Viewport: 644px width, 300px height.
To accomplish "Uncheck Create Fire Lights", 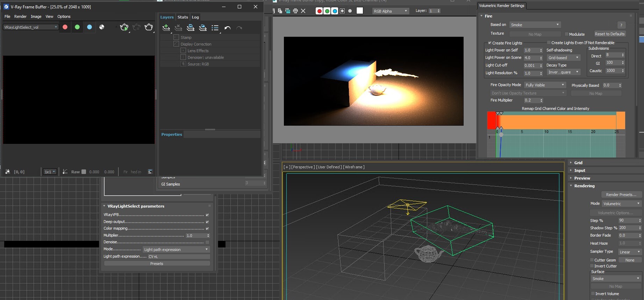I will (x=490, y=43).
